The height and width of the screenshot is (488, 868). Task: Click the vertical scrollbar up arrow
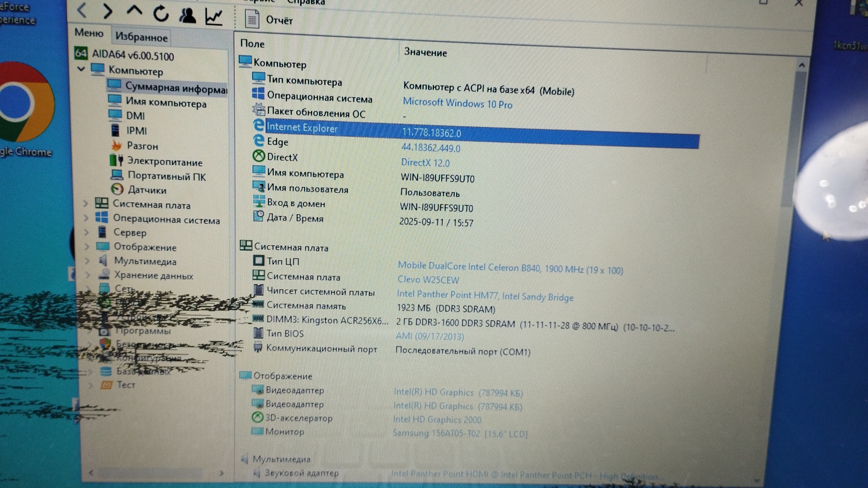click(802, 66)
